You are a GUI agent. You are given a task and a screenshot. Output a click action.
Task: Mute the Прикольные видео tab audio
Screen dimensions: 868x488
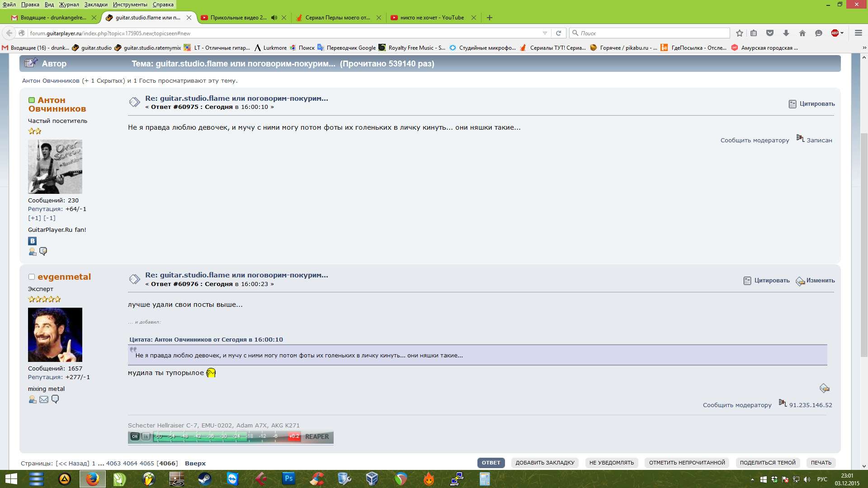pyautogui.click(x=274, y=18)
